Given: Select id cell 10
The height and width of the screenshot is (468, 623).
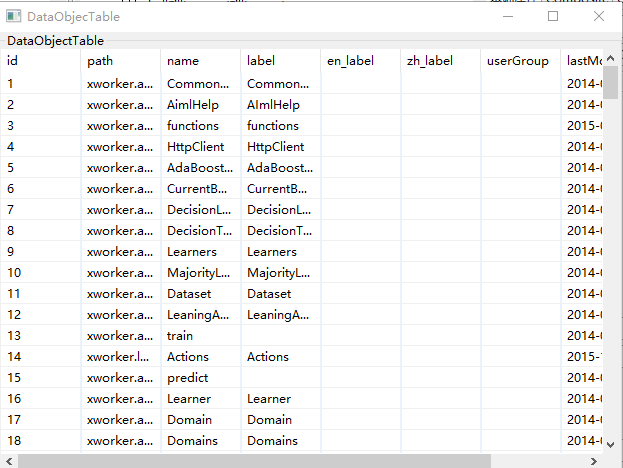Looking at the screenshot, I should (41, 273).
